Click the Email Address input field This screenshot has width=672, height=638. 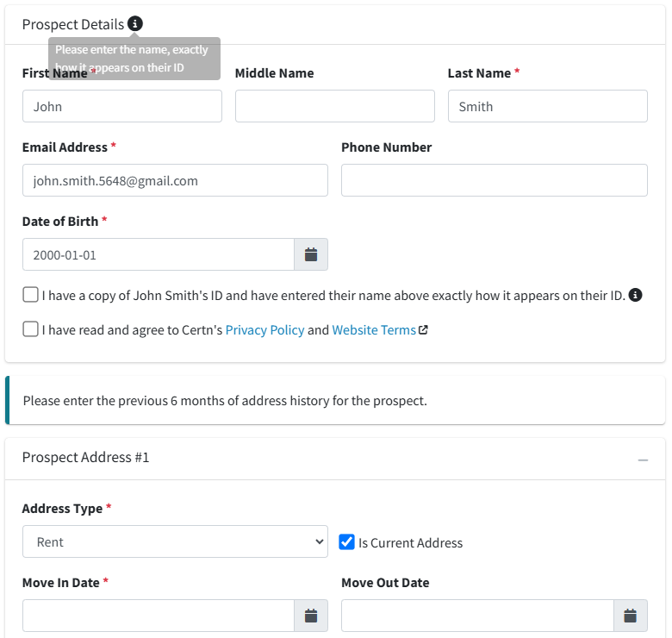pos(175,180)
